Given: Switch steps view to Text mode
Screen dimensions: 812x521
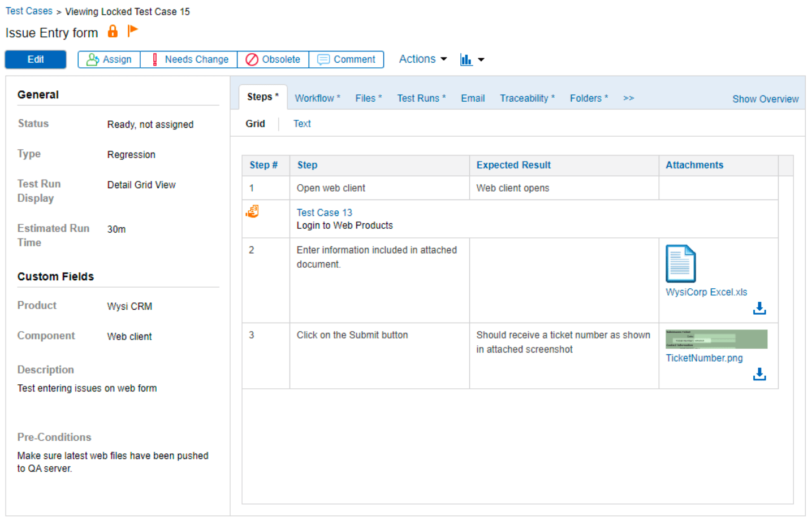Looking at the screenshot, I should click(301, 123).
